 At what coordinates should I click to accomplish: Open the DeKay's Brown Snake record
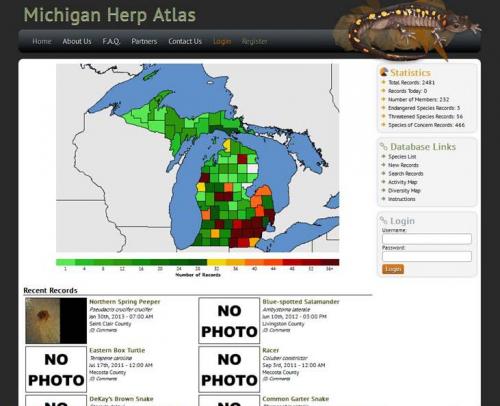(x=121, y=399)
